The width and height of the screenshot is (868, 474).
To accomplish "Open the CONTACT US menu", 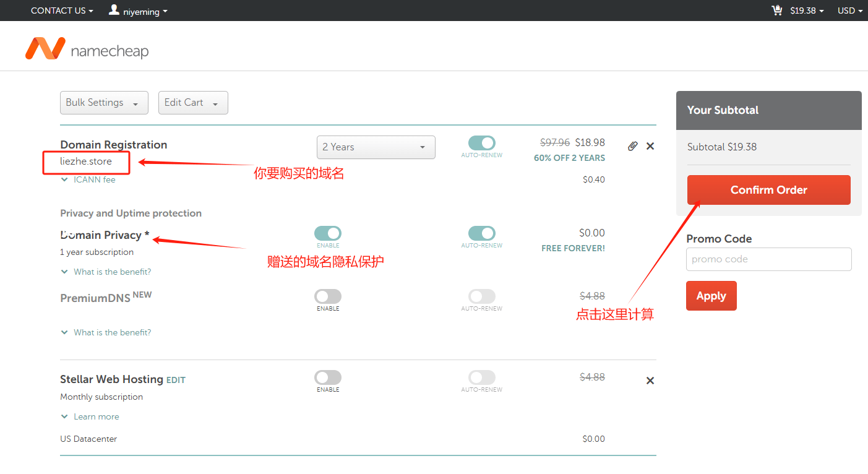I will pyautogui.click(x=62, y=11).
